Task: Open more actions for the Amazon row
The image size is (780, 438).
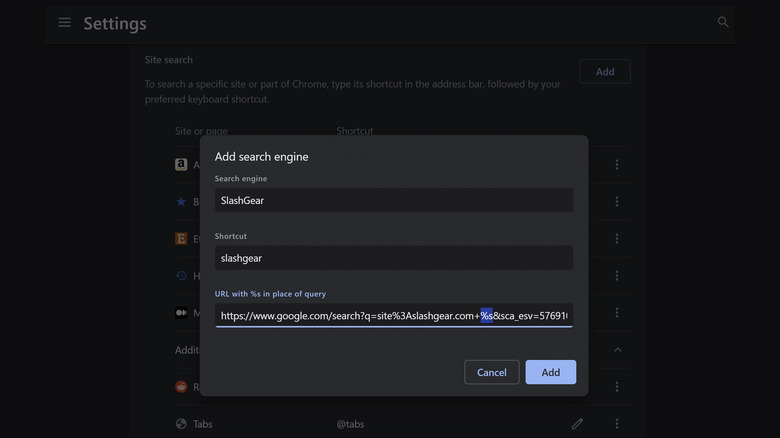Action: click(617, 165)
